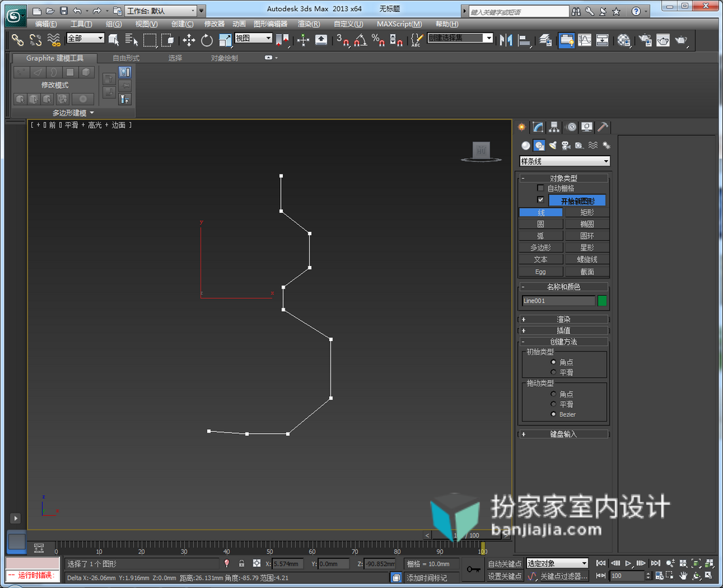
Task: Click the 星形 shape button
Action: (x=587, y=248)
